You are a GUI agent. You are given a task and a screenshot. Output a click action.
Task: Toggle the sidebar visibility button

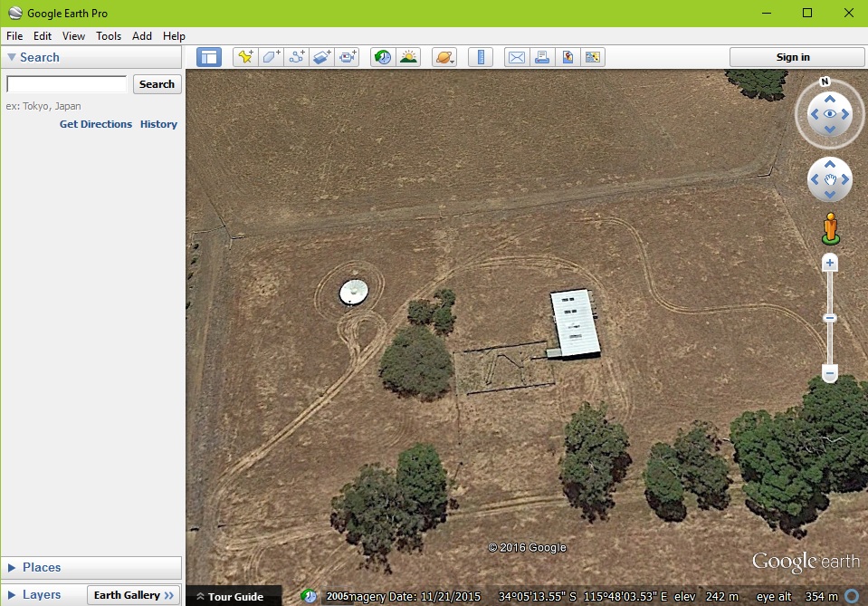[209, 57]
